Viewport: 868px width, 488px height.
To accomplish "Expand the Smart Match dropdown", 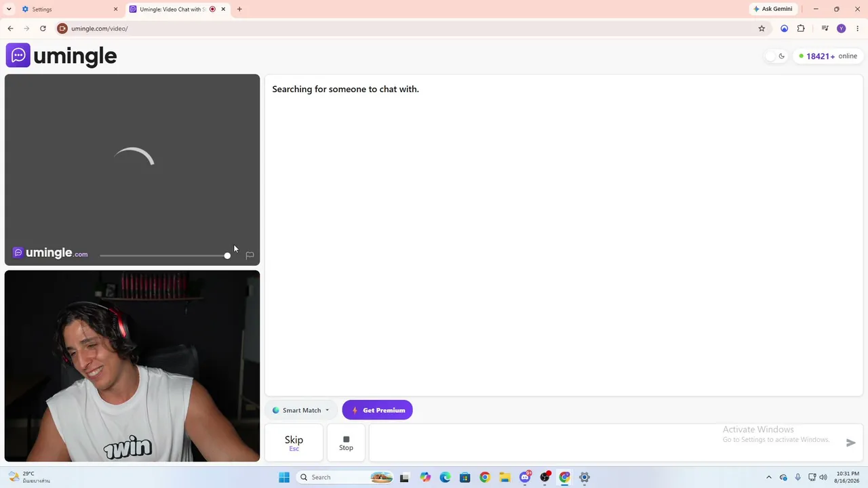I will coord(301,410).
